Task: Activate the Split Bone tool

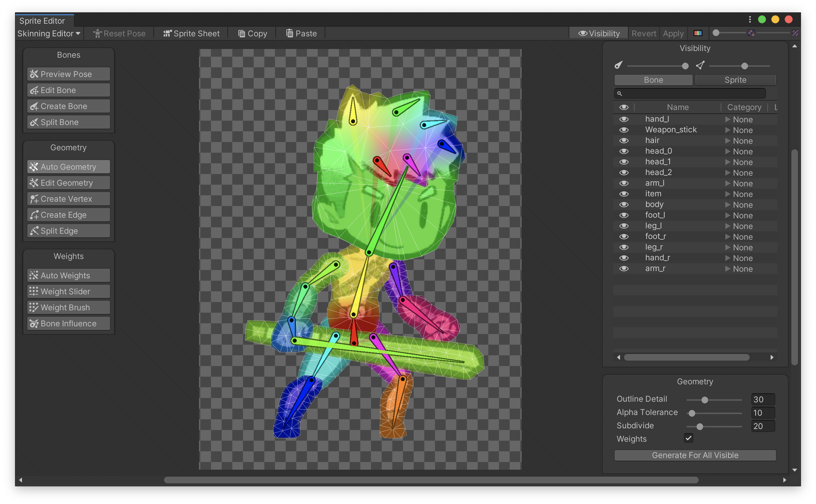Action: click(x=68, y=122)
